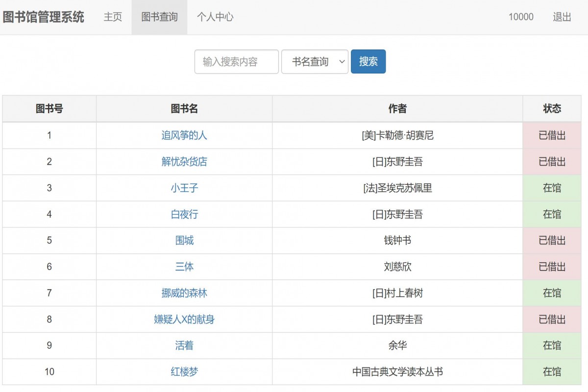The image size is (588, 392).
Task: Open 嫌疑人X的献身 book page
Action: point(184,319)
